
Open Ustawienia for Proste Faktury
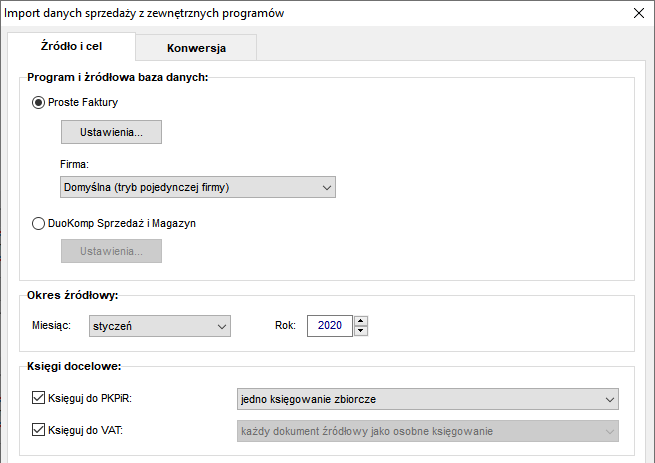coord(111,132)
